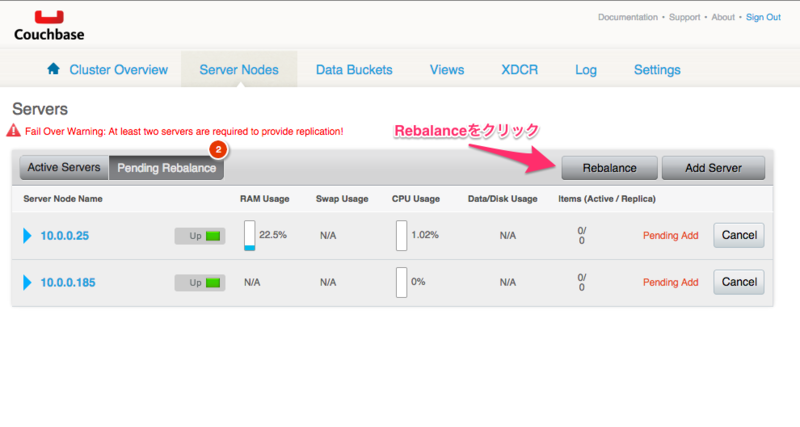Click the home icon beside Cluster Overview

coord(53,69)
